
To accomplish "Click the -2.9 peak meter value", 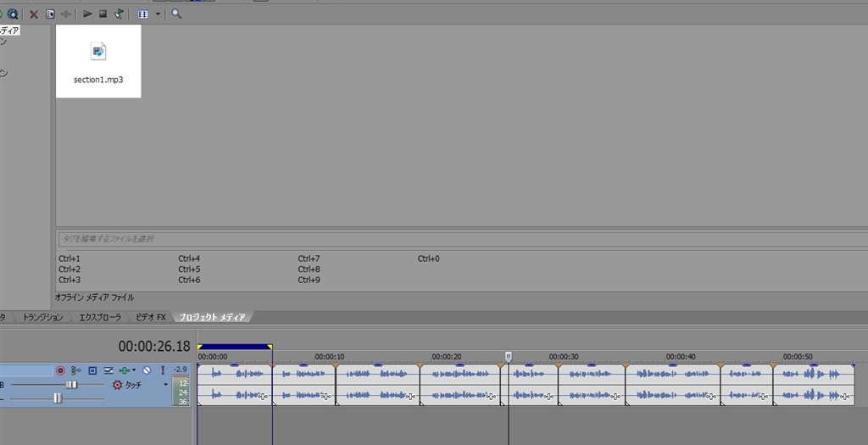I will (181, 370).
